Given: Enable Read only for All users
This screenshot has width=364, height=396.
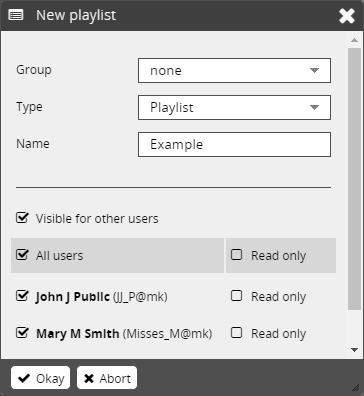Looking at the screenshot, I should [236, 255].
